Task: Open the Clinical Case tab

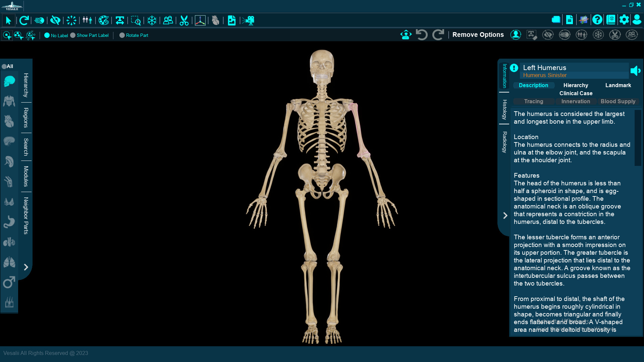Action: [576, 93]
